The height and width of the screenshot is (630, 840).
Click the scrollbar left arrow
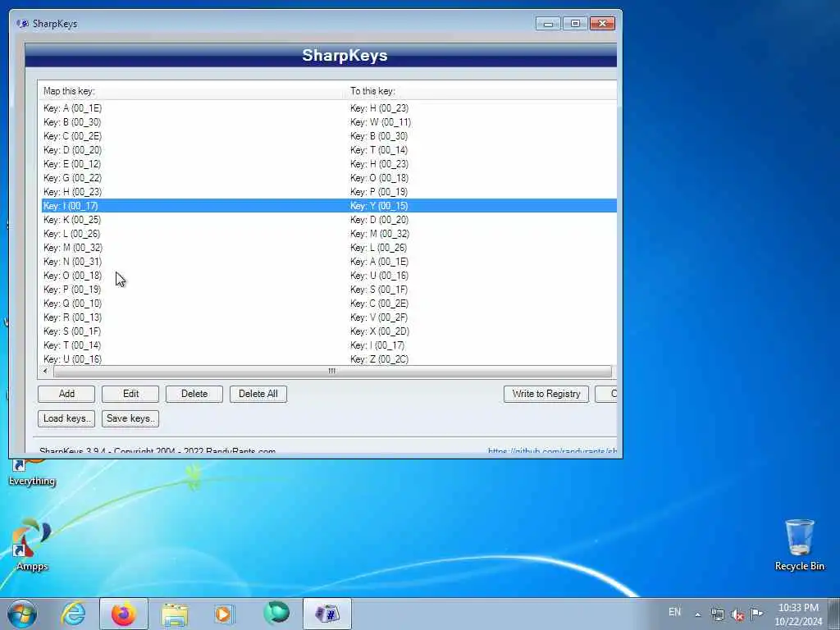coord(46,372)
